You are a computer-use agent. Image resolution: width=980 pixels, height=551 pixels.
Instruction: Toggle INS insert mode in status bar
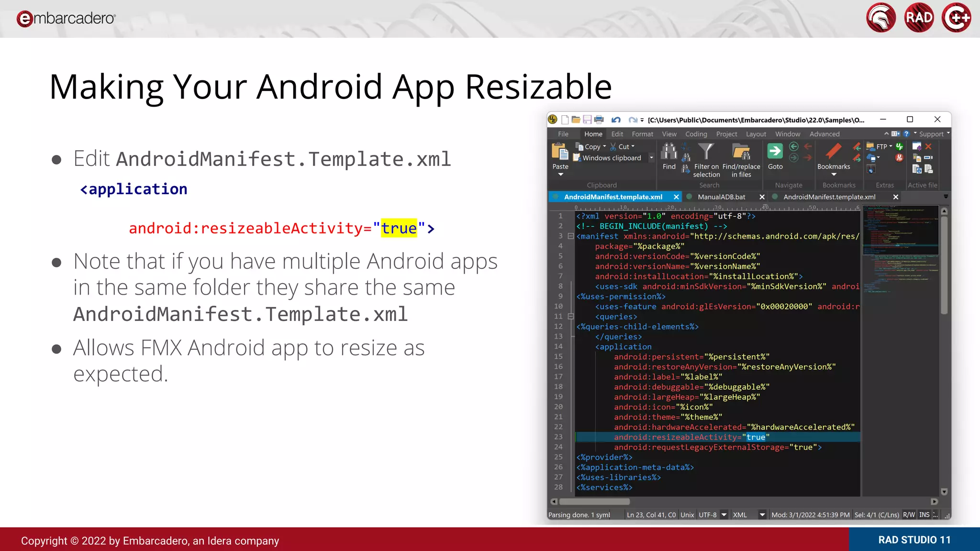click(x=924, y=515)
